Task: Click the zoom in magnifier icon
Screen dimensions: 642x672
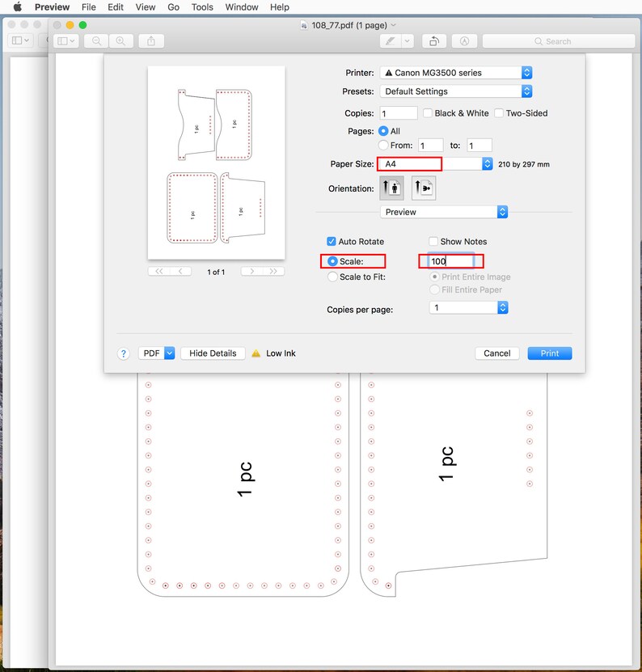Action: point(120,41)
